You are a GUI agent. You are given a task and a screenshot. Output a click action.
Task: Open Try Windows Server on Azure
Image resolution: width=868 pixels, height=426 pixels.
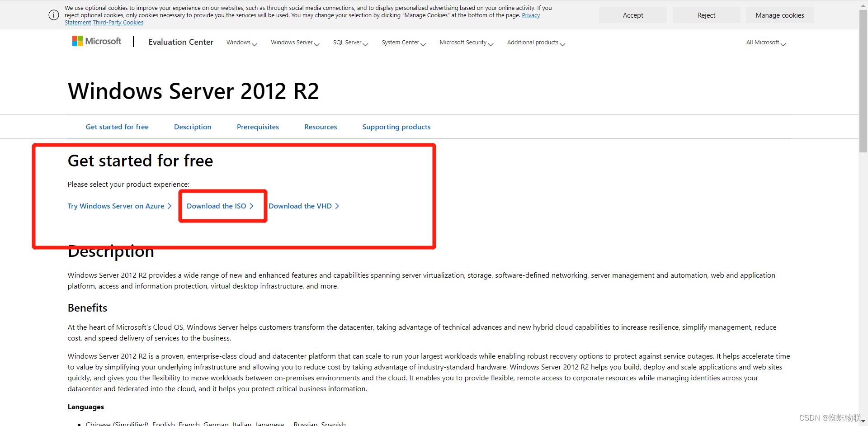pos(120,206)
